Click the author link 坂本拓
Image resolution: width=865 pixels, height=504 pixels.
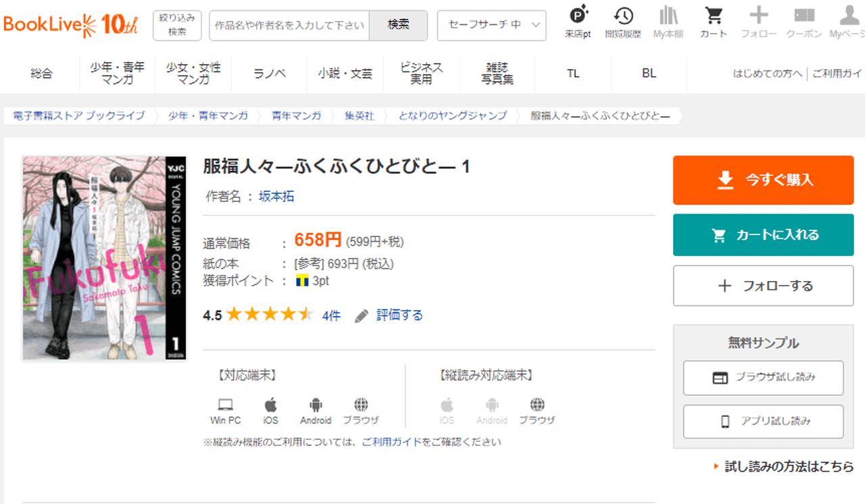pos(276,197)
